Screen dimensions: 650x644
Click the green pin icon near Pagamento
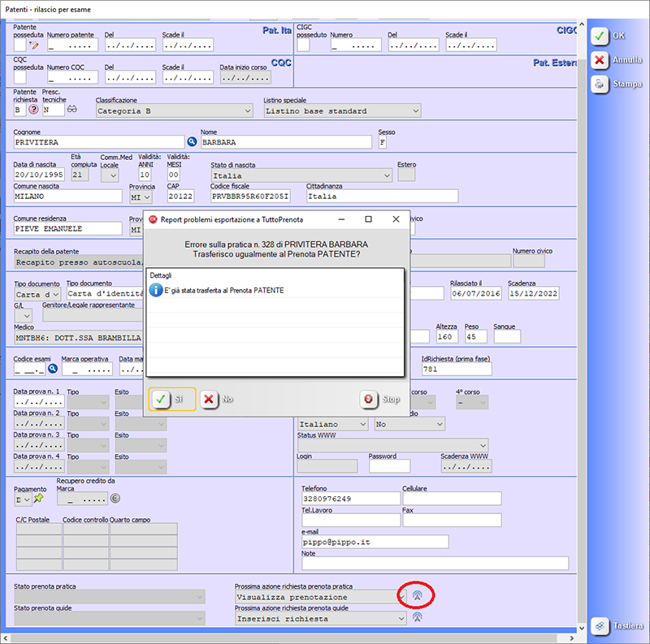pyautogui.click(x=38, y=499)
